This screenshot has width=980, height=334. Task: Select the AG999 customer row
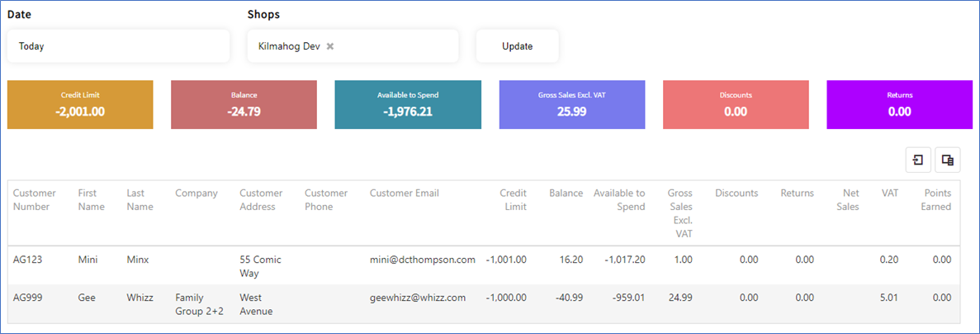[x=484, y=304]
